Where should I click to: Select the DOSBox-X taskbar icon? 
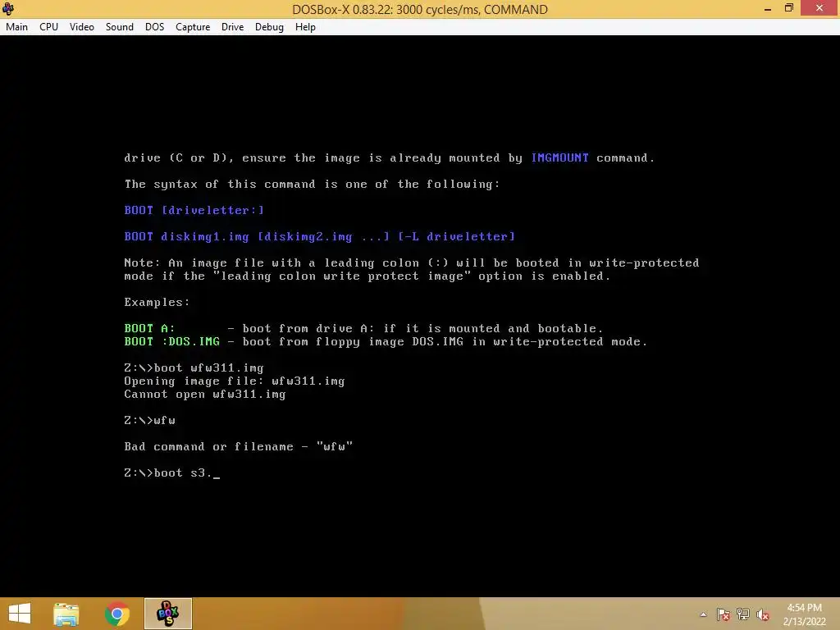(167, 614)
